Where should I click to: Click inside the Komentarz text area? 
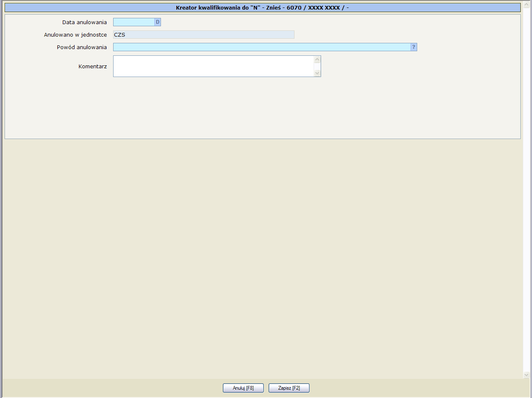coord(214,66)
